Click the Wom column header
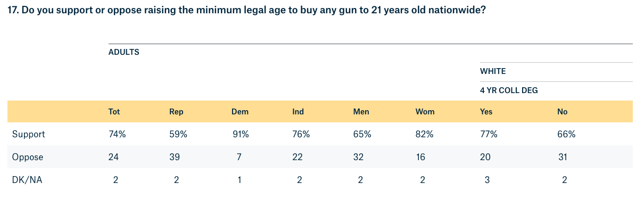 (425, 112)
